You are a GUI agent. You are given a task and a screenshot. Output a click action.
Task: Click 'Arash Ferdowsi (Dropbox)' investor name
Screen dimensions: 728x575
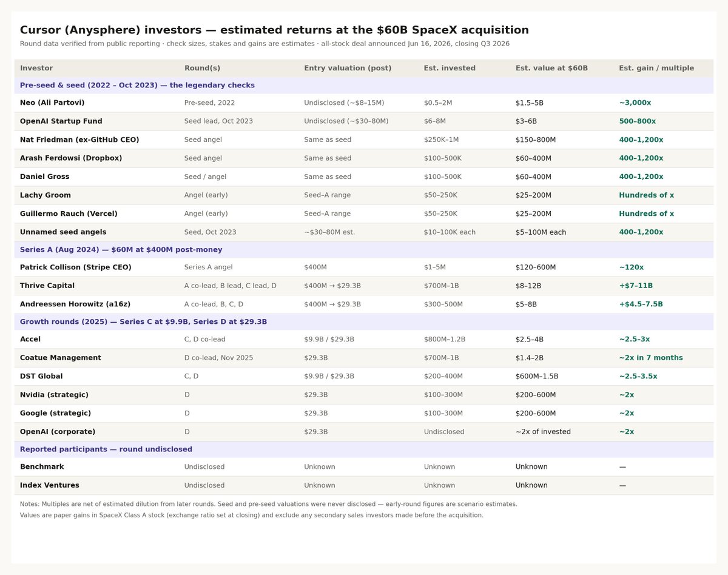[71, 158]
